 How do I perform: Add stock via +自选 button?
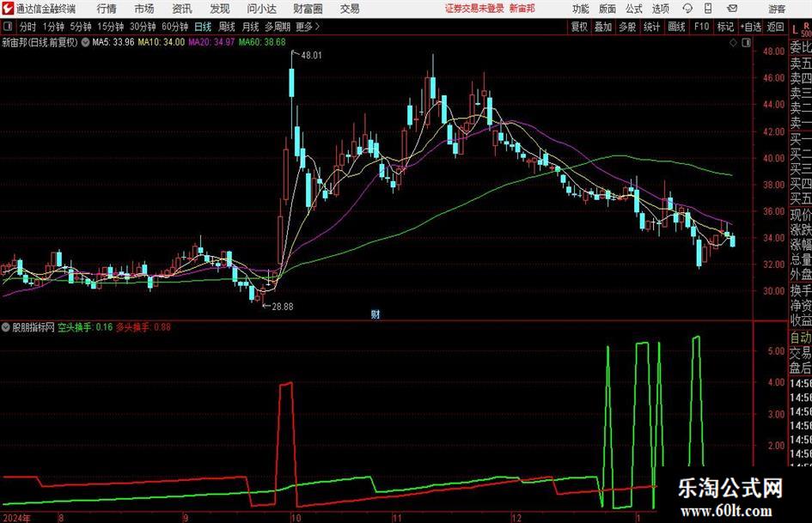coord(751,27)
